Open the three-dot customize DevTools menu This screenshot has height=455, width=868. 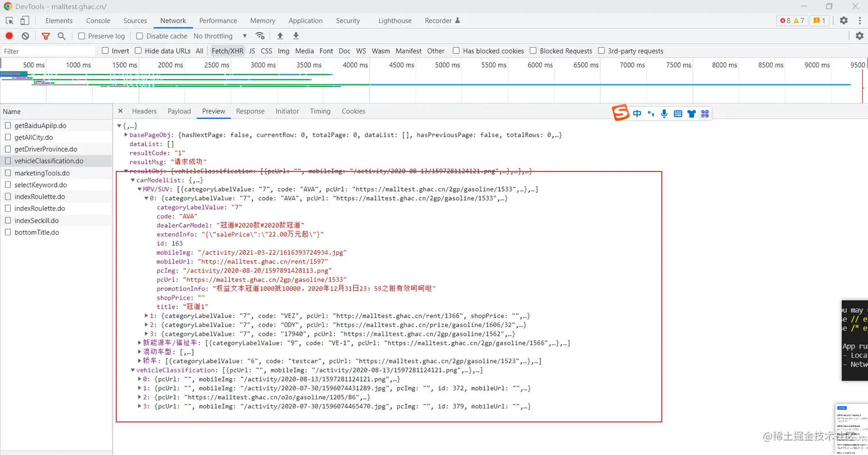[x=859, y=21]
